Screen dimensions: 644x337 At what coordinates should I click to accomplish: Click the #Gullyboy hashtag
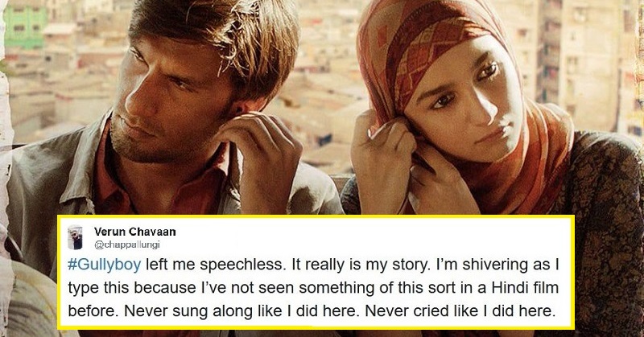click(x=105, y=265)
